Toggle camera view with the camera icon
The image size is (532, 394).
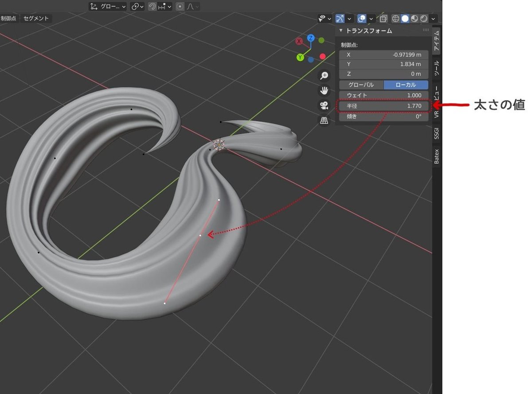(x=325, y=106)
